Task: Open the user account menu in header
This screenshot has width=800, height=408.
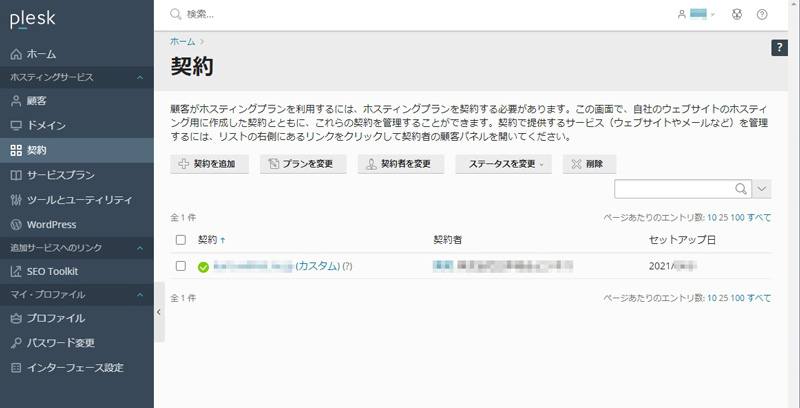Action: click(x=696, y=15)
